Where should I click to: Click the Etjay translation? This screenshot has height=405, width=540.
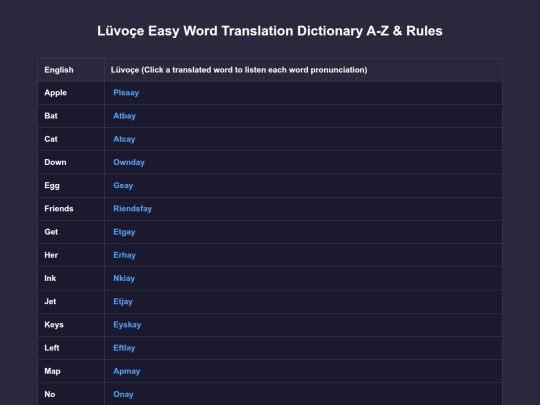pos(123,302)
